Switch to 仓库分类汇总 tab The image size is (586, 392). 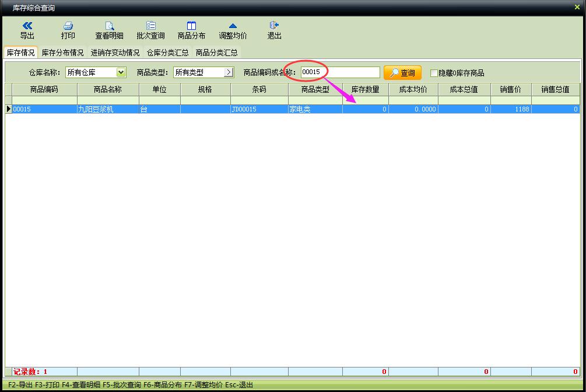point(167,52)
